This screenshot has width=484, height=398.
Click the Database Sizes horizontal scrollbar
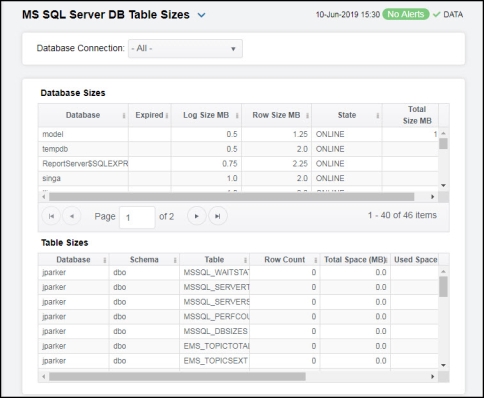click(232, 197)
